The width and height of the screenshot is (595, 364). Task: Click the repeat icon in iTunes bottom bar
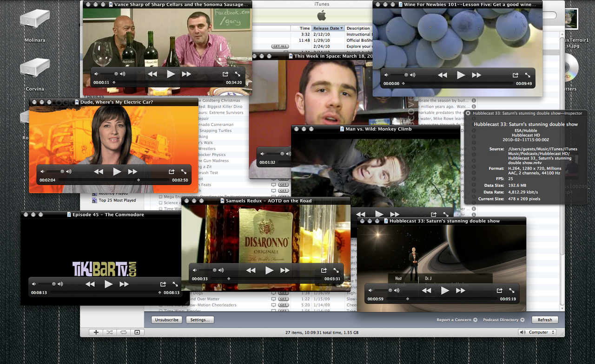(124, 332)
